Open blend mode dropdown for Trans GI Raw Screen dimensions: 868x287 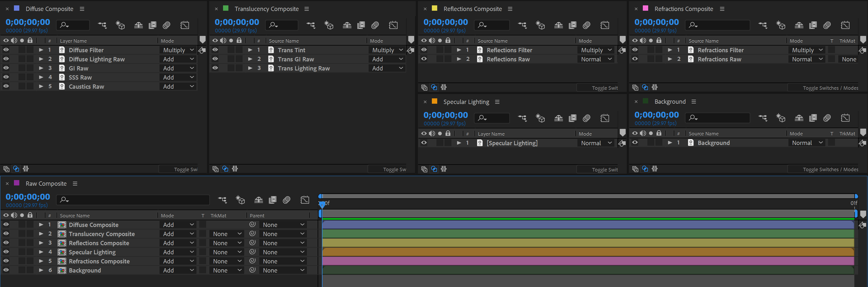point(387,59)
